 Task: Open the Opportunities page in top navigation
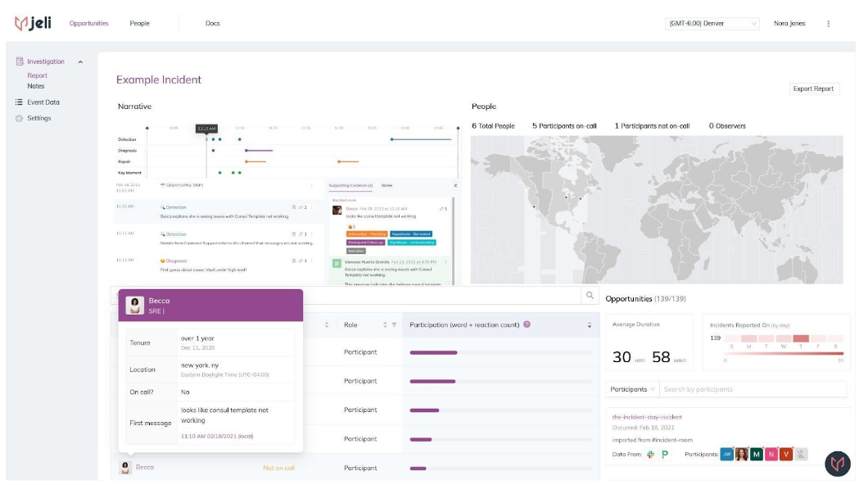click(88, 23)
